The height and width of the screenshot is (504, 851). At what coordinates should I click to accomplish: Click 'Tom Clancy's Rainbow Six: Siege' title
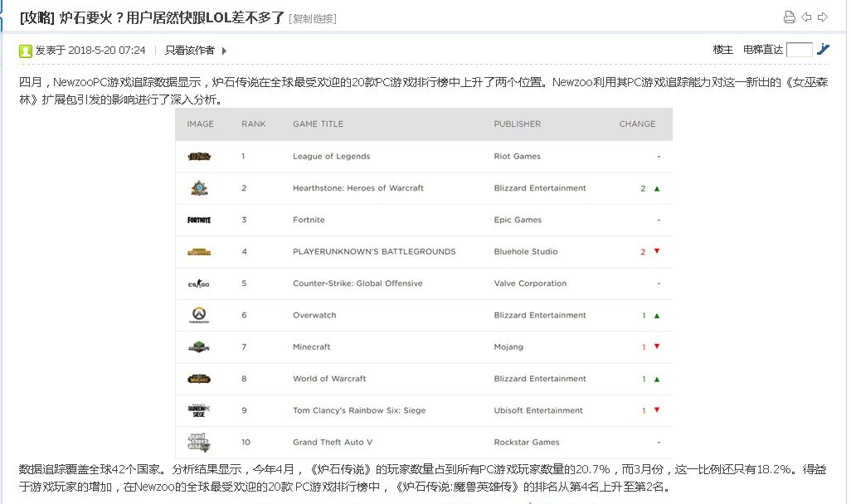[x=359, y=410]
